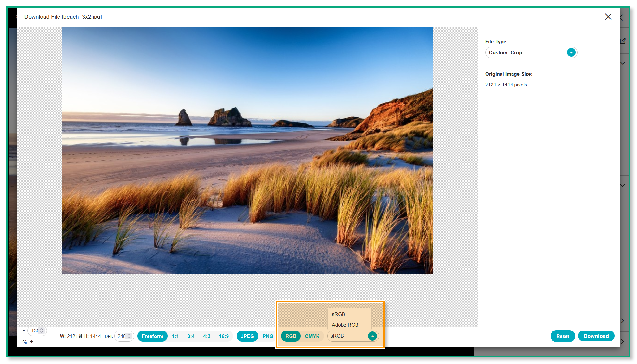The height and width of the screenshot is (364, 637).
Task: Click the Reset button
Action: (x=563, y=336)
